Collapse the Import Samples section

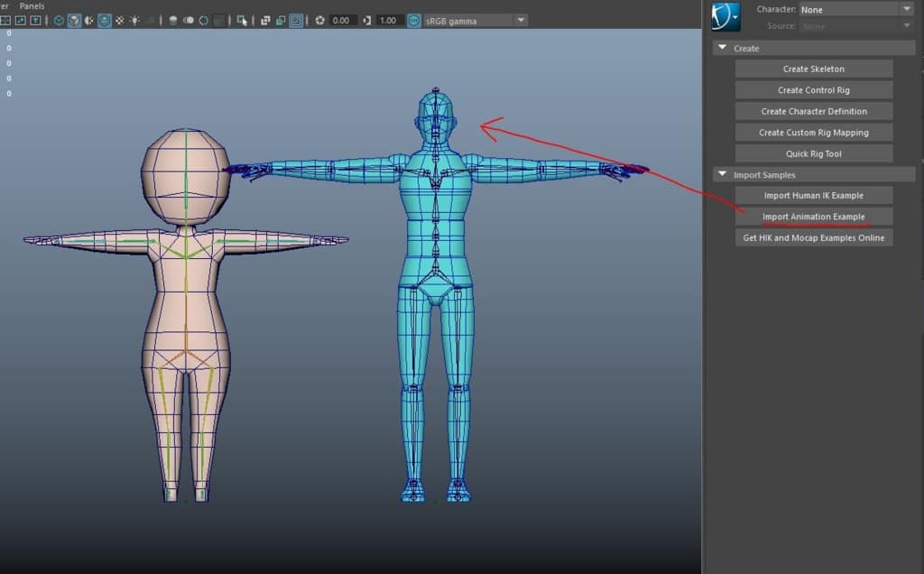click(722, 174)
